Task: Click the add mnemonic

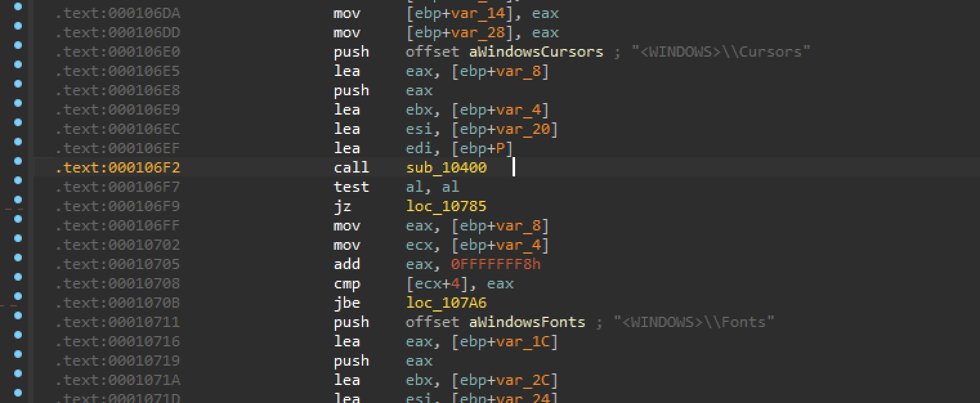Action: pos(347,265)
